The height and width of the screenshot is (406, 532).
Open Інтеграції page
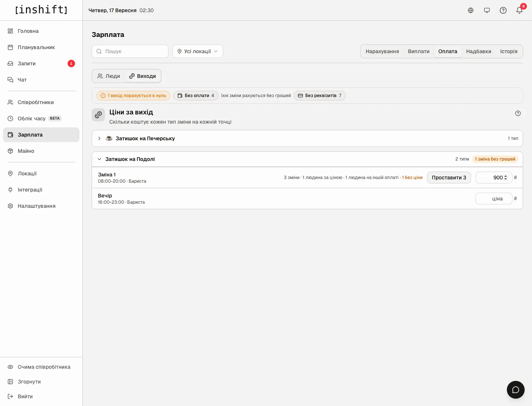point(41,190)
